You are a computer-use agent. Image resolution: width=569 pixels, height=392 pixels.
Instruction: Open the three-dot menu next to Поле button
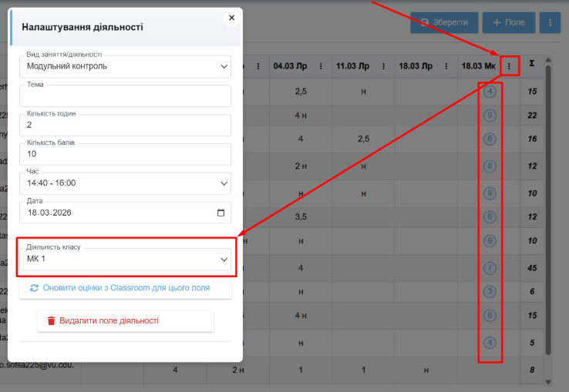[x=550, y=22]
